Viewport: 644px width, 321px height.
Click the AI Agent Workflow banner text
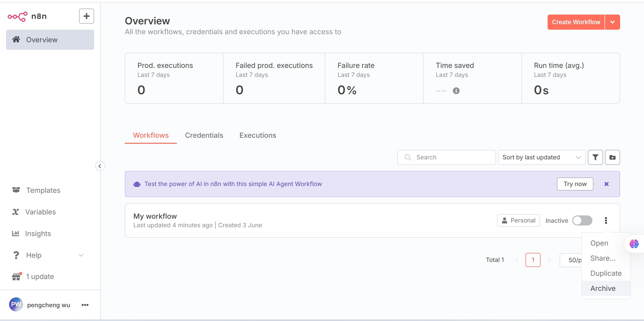[233, 184]
